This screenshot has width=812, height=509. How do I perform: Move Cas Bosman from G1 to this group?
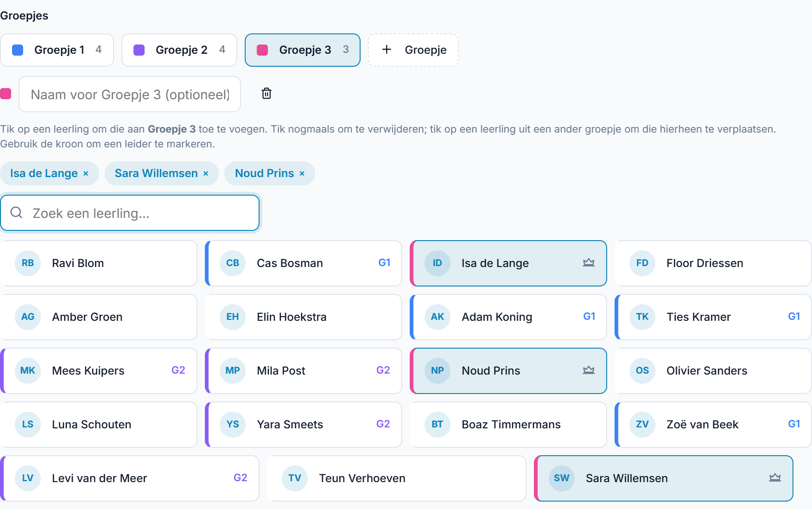pyautogui.click(x=304, y=263)
